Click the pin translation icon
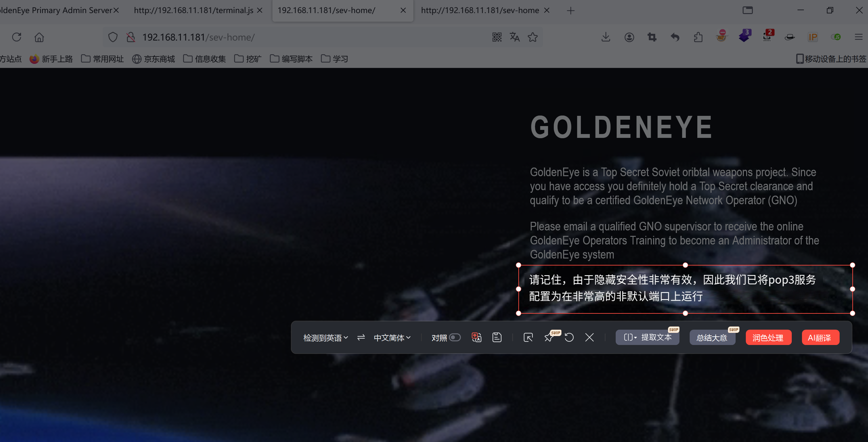 [x=549, y=338]
